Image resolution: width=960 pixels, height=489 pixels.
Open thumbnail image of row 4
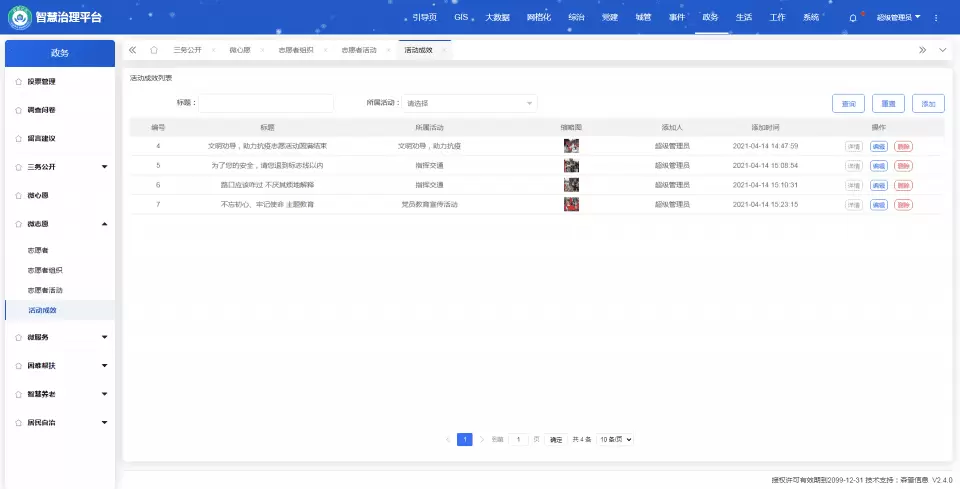pos(571,146)
